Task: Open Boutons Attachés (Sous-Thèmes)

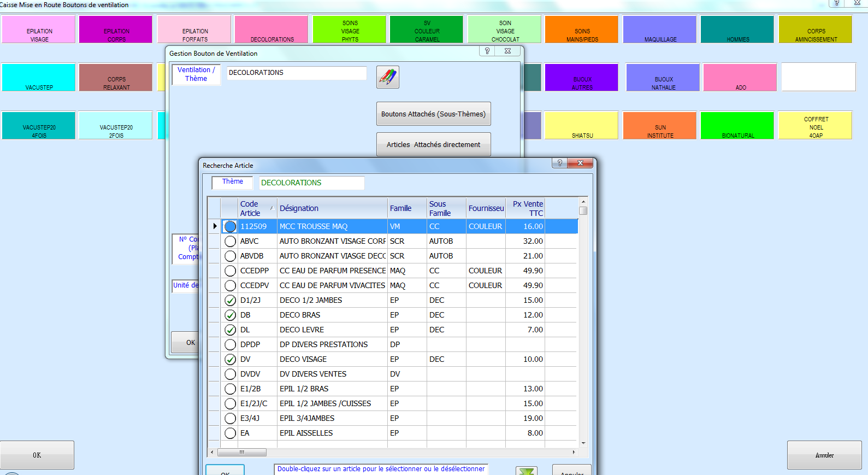Action: tap(433, 114)
